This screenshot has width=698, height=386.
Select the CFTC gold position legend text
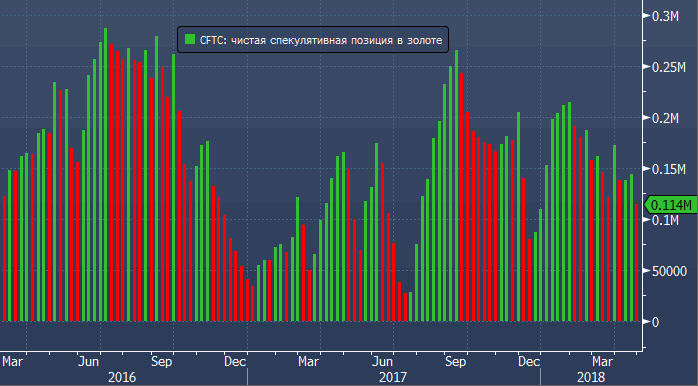321,40
